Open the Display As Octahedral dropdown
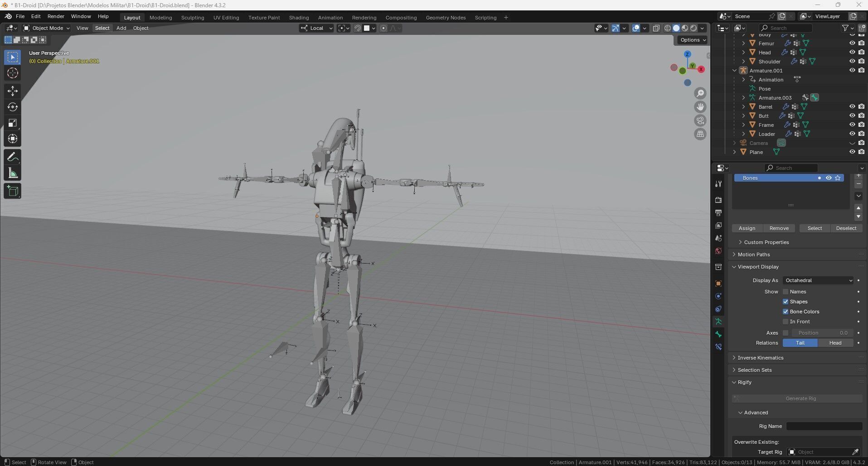Screen dimensions: 868x466 818,280
